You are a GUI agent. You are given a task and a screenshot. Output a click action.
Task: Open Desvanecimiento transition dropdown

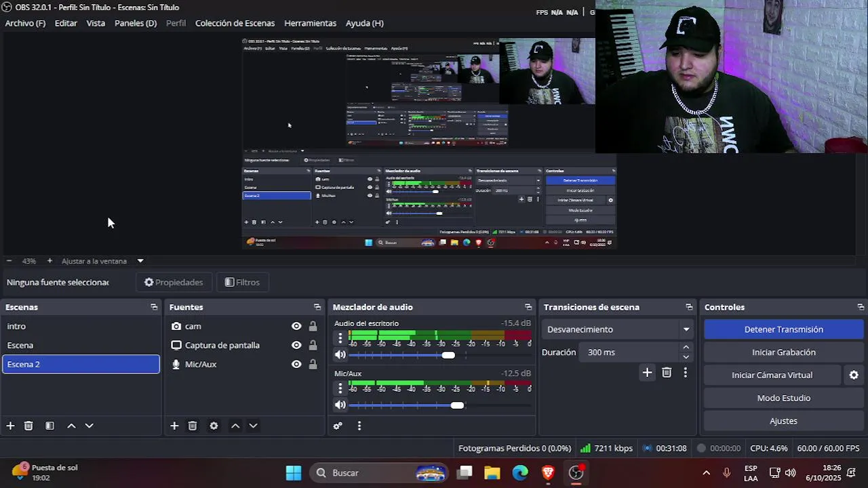[618, 329]
